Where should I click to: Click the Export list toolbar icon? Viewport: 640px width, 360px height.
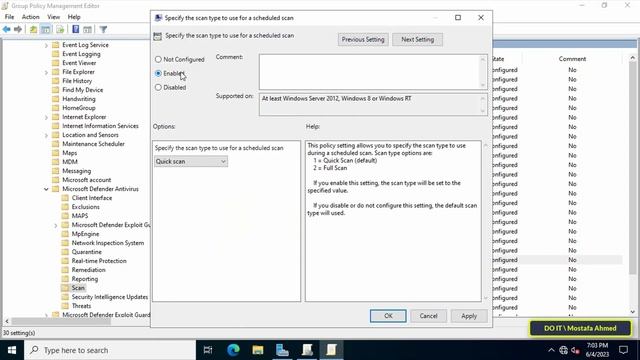tap(60, 29)
